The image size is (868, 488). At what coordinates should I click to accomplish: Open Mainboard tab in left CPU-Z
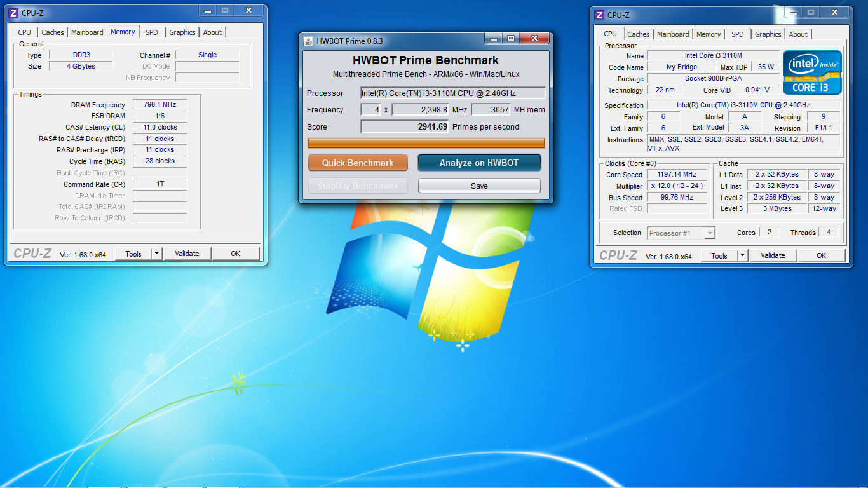coord(87,32)
